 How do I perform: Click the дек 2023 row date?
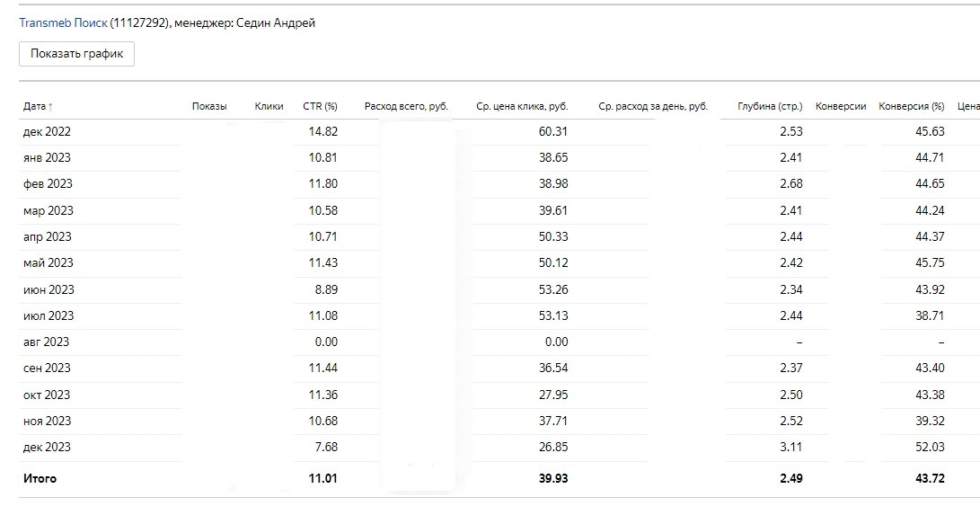[47, 448]
